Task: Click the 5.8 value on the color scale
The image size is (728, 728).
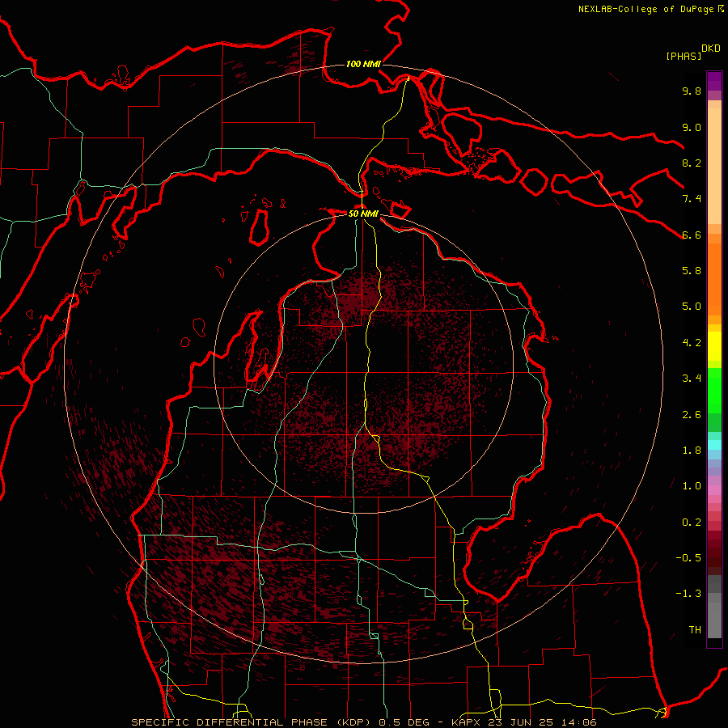Action: point(692,271)
